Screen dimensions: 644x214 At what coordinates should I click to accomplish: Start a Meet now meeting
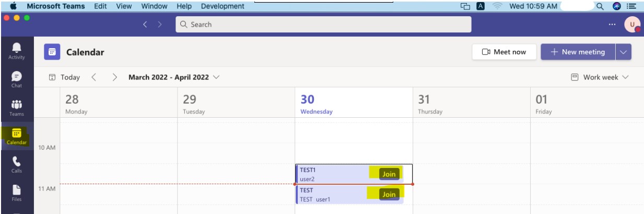pos(504,52)
